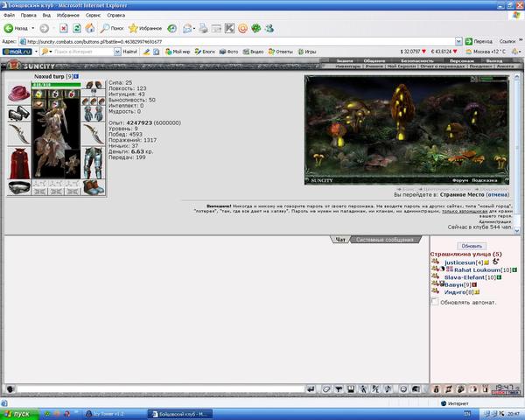525x420 pixels.
Task: Click the steel leg armor slot
Action: (94, 163)
